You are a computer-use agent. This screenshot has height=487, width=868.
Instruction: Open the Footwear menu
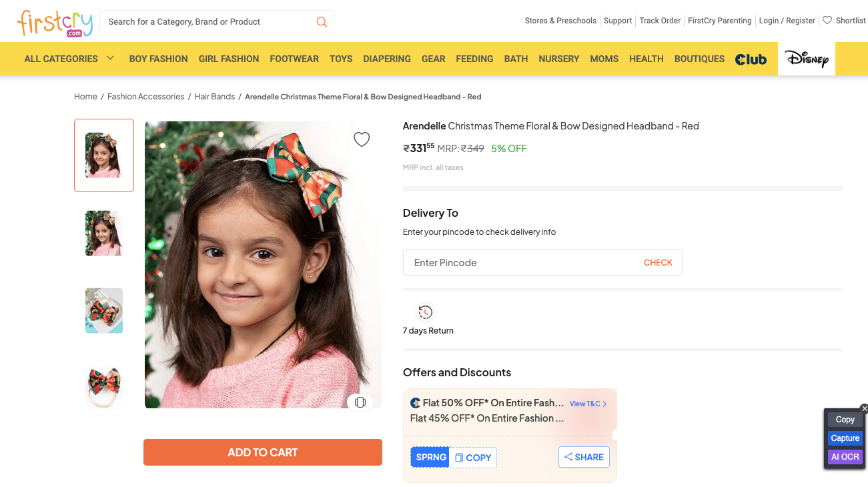click(294, 59)
